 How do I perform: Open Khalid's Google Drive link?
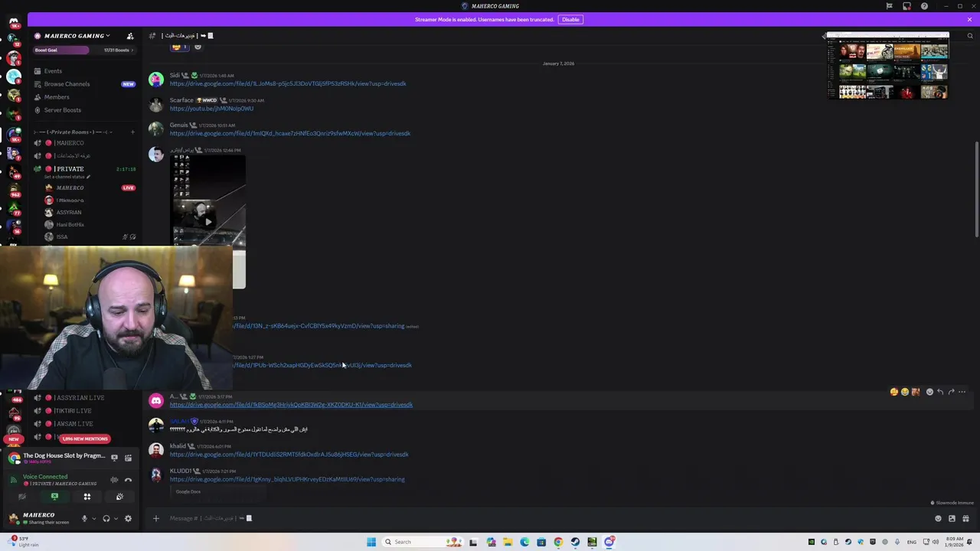pyautogui.click(x=289, y=455)
